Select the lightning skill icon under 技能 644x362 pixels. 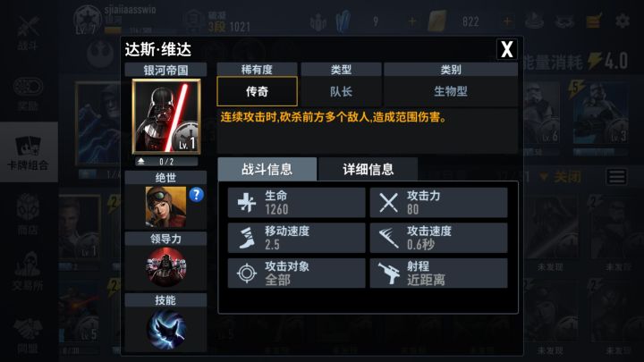click(x=166, y=329)
